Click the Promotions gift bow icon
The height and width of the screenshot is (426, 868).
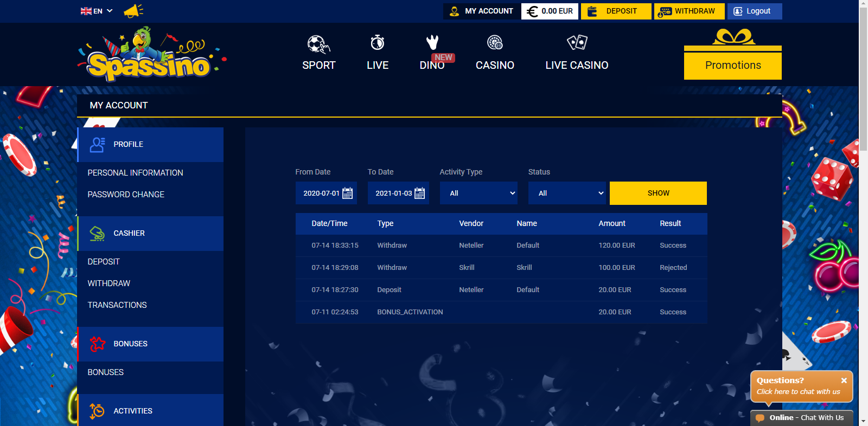(x=733, y=37)
